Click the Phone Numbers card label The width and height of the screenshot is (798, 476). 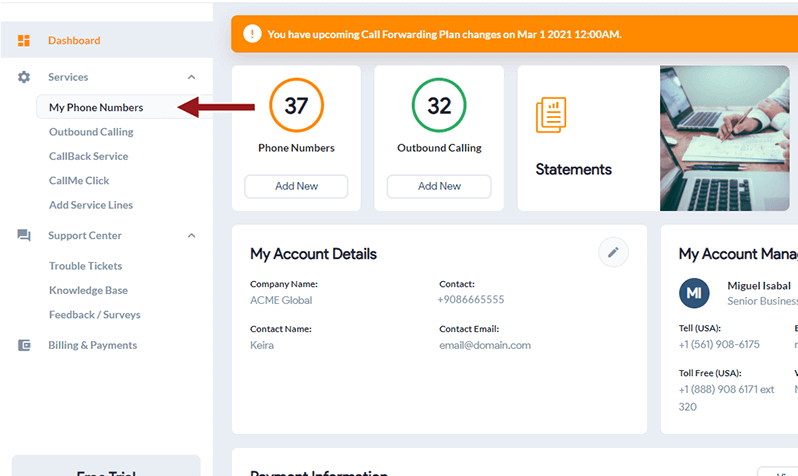[x=296, y=148]
